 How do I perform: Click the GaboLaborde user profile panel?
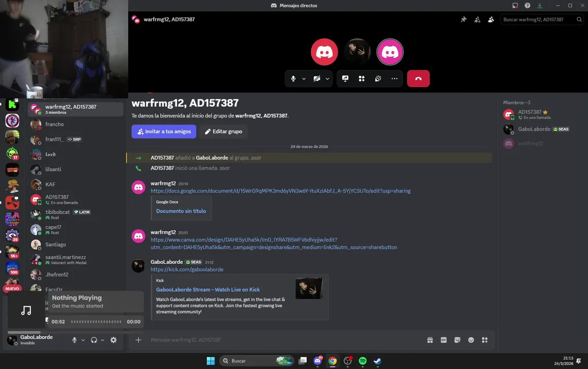tap(36, 340)
